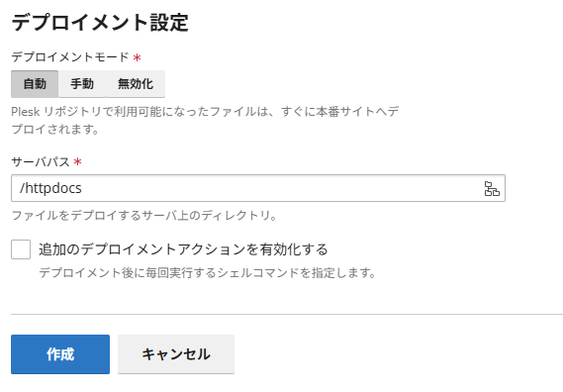The image size is (563, 392).
Task: Click the red asterisk beside サーバパス
Action: (x=78, y=162)
